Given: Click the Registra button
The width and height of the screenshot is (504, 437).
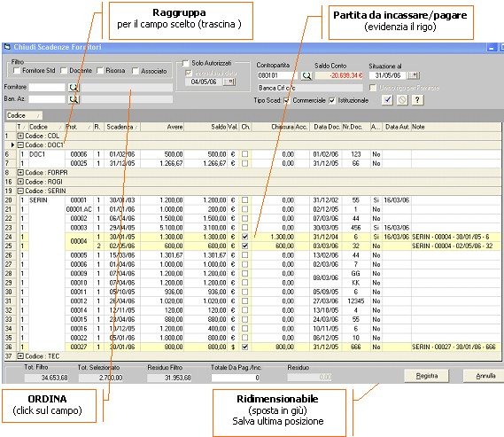Looking at the screenshot, I should coord(427,376).
